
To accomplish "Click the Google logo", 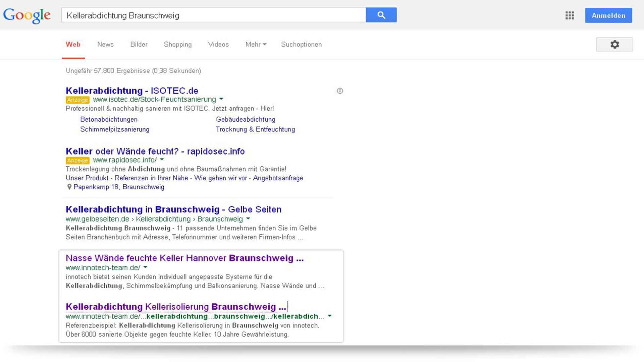I will [27, 15].
